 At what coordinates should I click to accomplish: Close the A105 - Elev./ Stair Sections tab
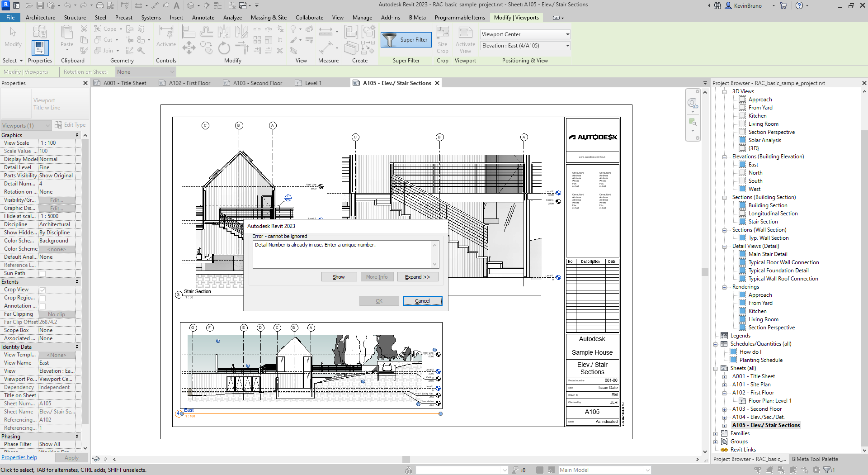437,83
